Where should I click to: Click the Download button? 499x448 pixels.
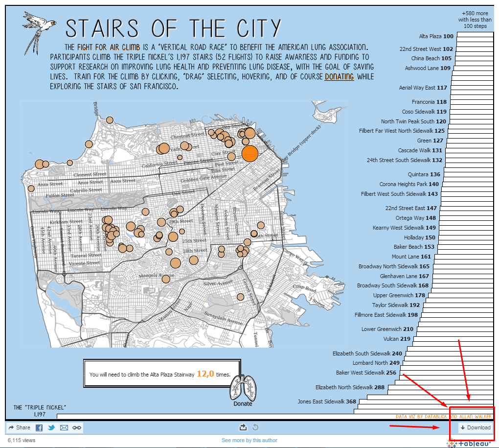(476, 427)
